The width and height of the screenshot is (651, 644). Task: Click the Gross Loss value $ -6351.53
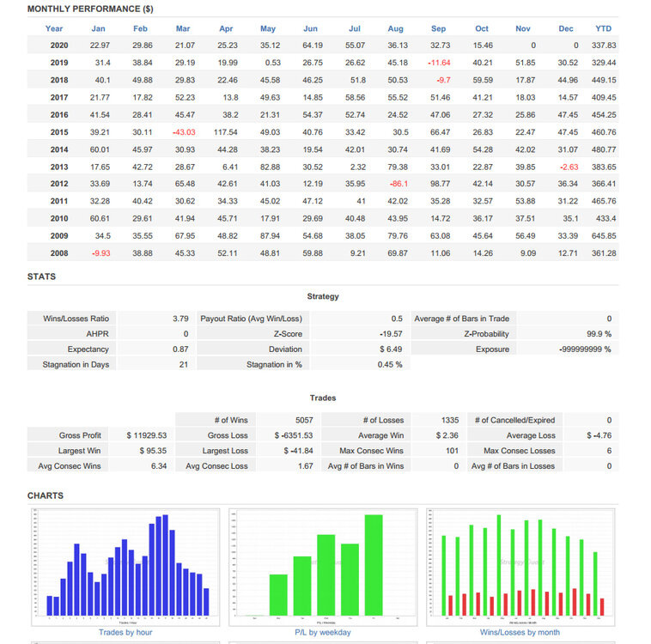point(294,435)
